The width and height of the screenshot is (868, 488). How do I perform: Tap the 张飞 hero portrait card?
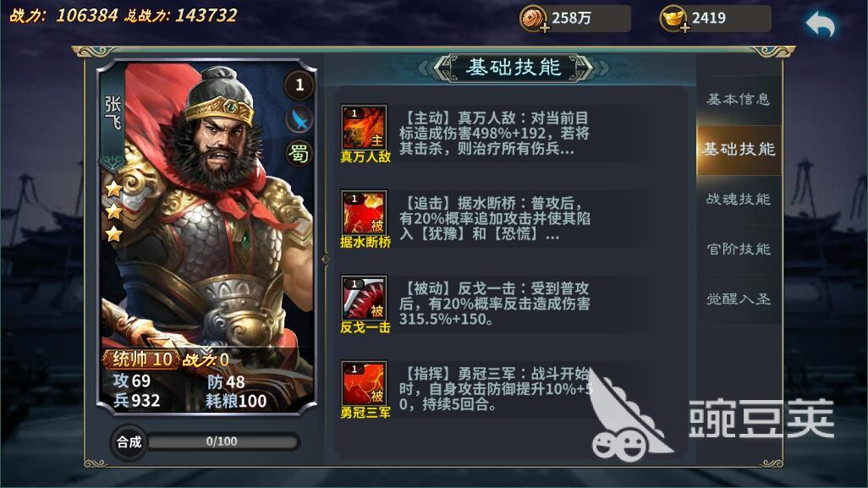(x=206, y=237)
